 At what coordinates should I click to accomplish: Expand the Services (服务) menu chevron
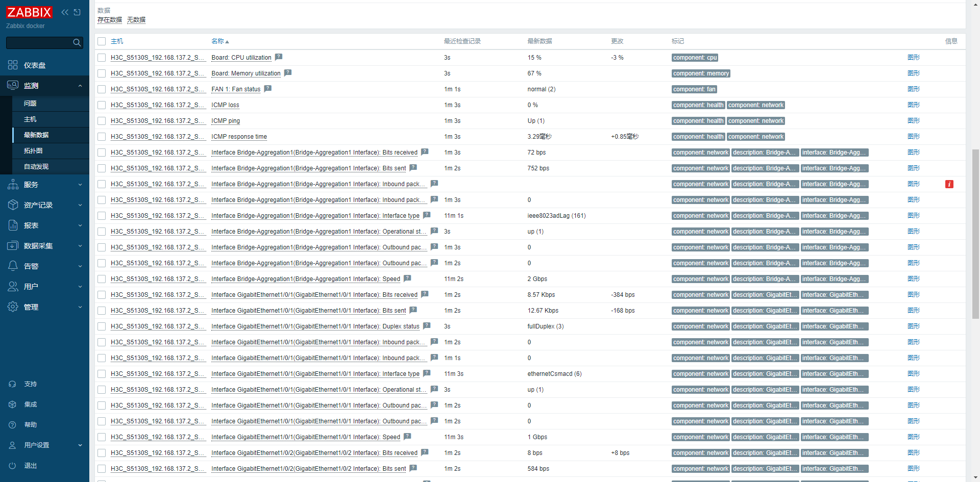80,185
